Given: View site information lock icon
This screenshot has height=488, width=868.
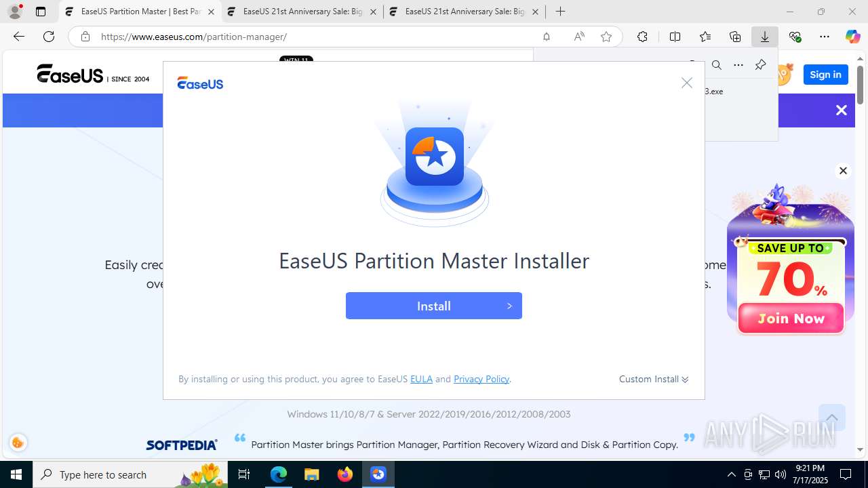Looking at the screenshot, I should [85, 37].
